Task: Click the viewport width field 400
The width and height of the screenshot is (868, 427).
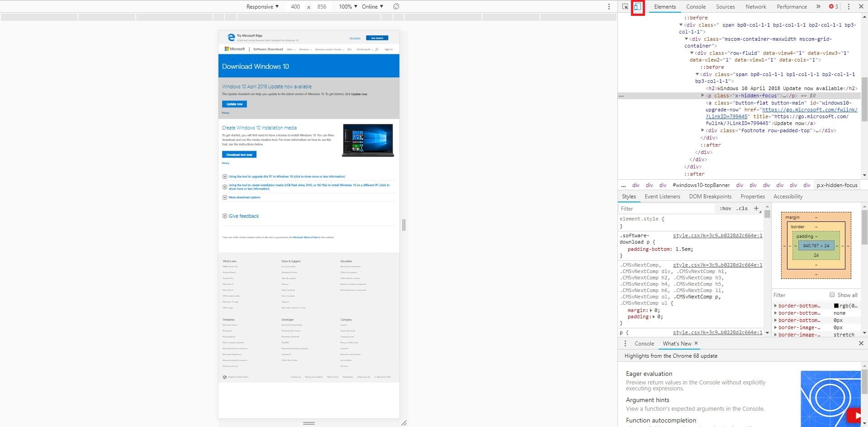Action: tap(295, 7)
